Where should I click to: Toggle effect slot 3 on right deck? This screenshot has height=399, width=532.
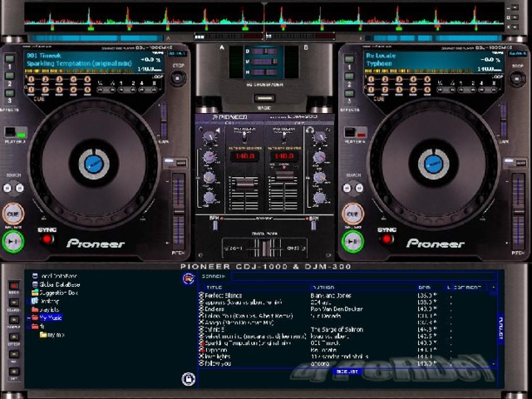tap(349, 93)
